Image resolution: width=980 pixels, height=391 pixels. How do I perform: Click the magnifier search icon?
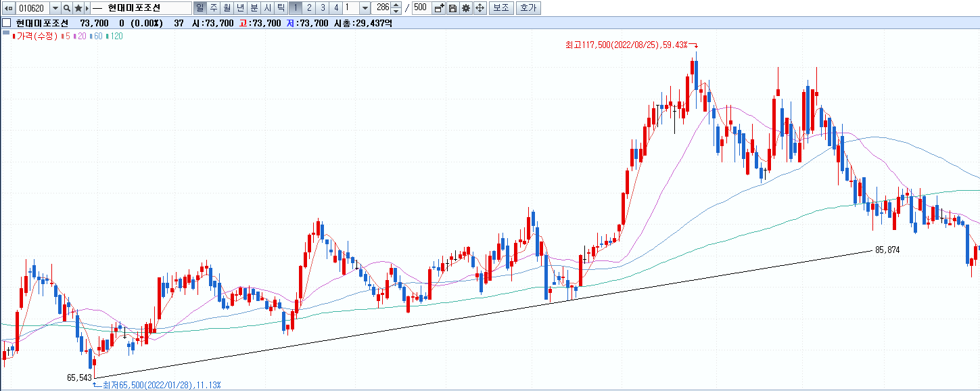tap(67, 8)
